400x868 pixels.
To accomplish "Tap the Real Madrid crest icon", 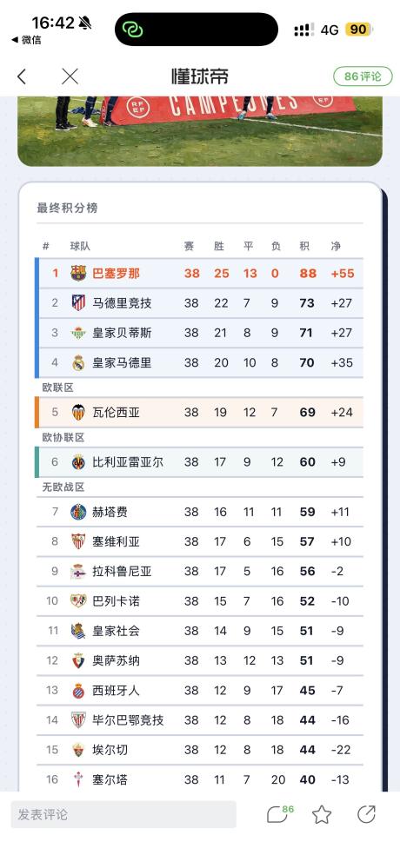I will click(78, 362).
